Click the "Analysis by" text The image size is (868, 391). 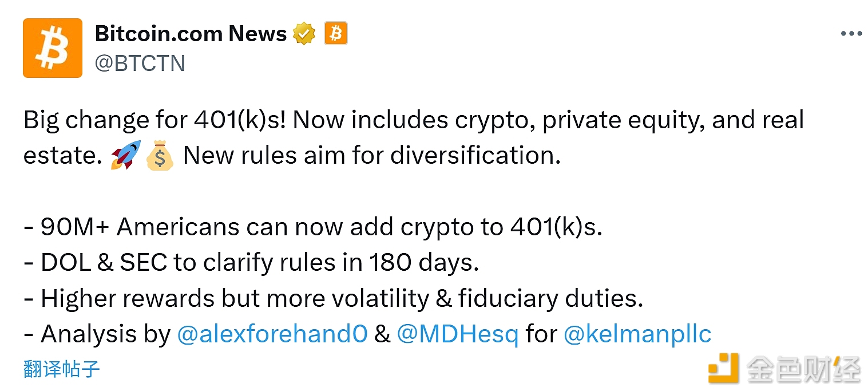(105, 334)
